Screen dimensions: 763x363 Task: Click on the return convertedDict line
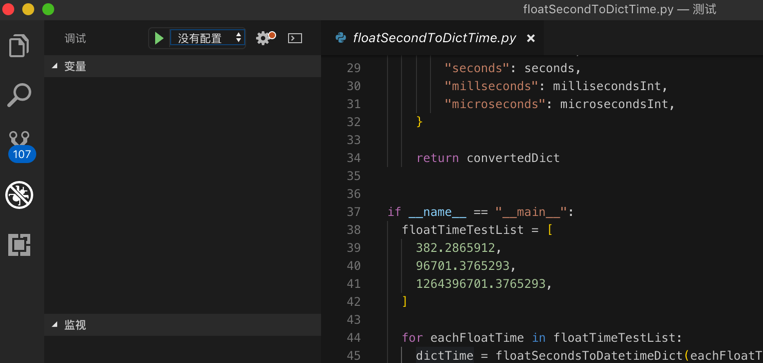coord(488,158)
